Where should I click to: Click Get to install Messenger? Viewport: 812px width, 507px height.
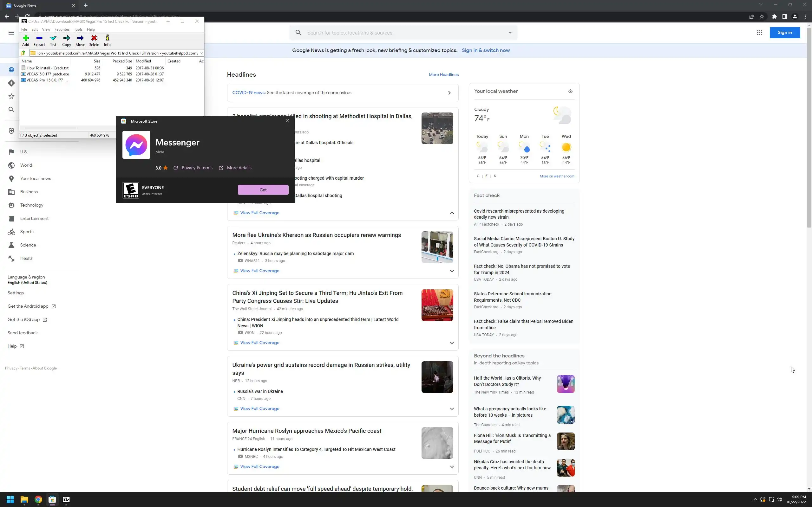[x=263, y=190]
